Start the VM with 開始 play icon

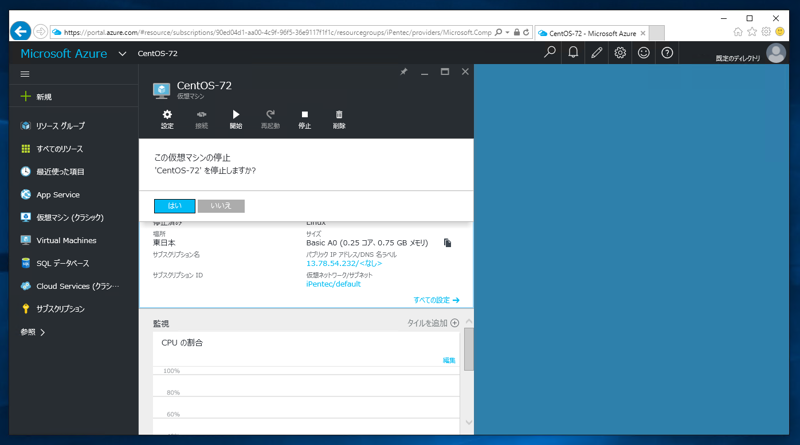tap(236, 119)
